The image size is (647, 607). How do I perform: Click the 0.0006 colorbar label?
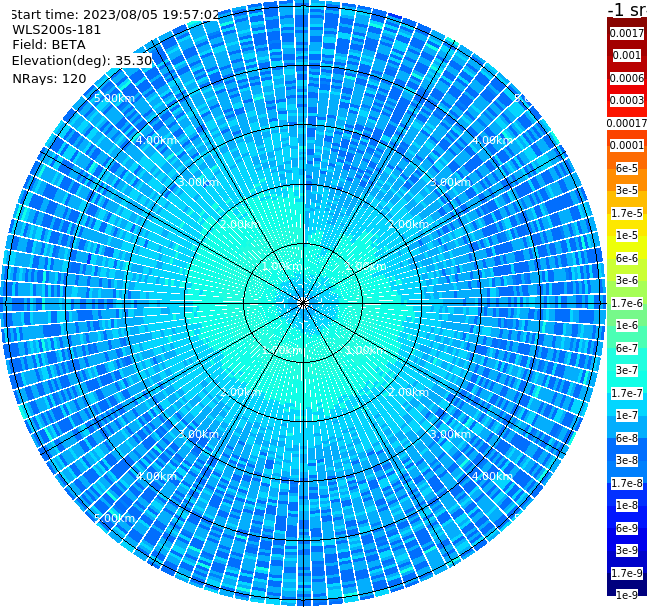[627, 78]
